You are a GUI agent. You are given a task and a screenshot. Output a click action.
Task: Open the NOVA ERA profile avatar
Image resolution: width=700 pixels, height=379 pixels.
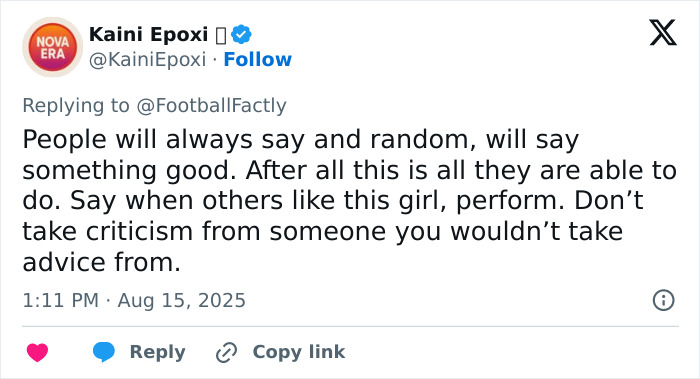coord(53,47)
